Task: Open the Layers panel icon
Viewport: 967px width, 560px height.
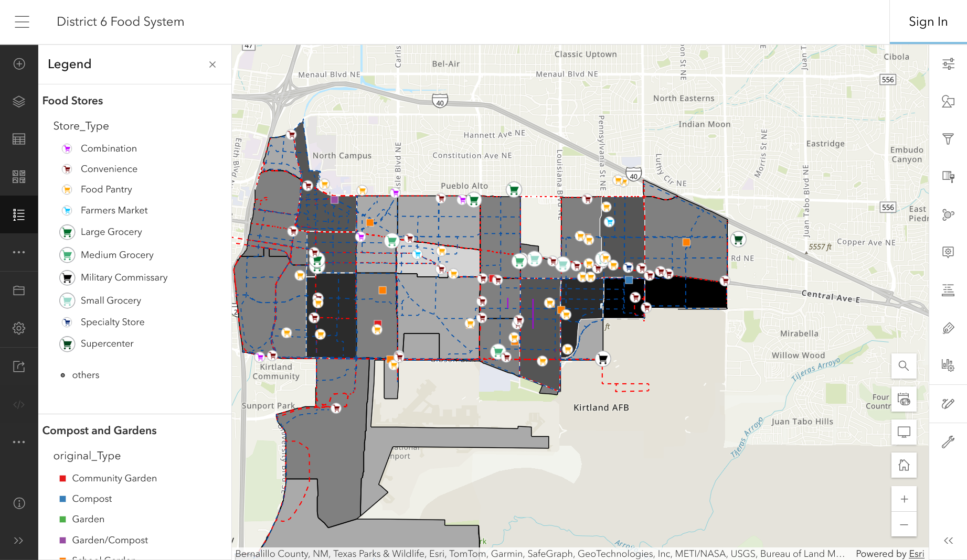Action: 19,101
